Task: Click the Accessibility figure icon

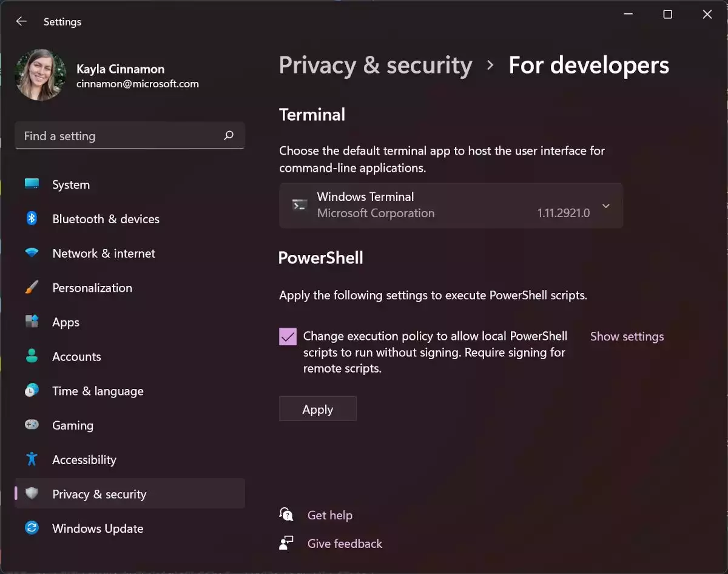Action: click(32, 459)
